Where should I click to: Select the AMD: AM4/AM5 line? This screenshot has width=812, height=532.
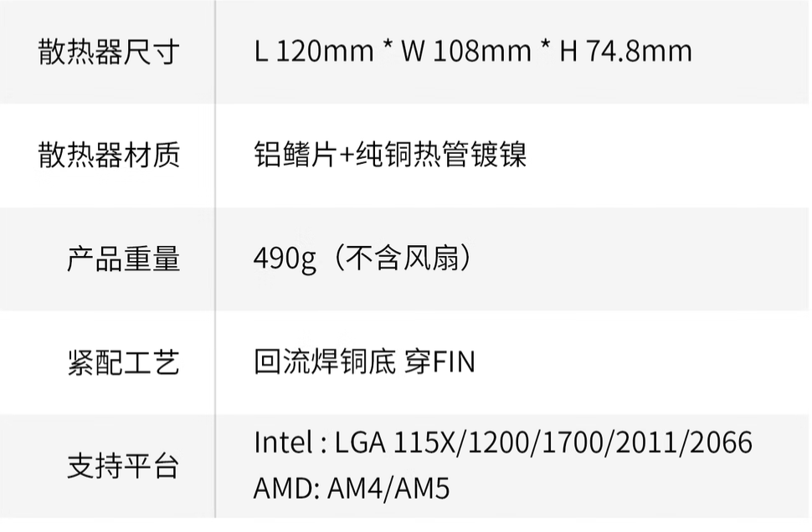coord(352,488)
